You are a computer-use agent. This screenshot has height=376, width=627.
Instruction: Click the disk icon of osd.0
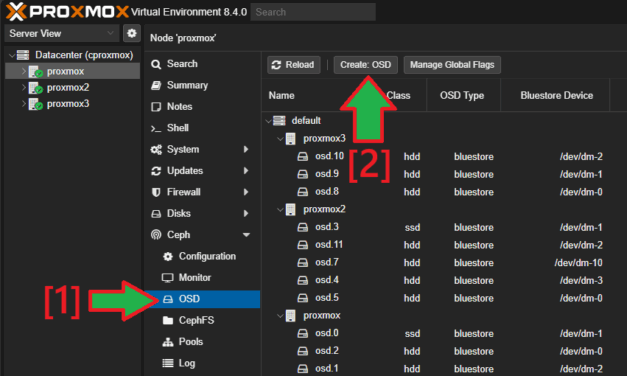coord(303,333)
